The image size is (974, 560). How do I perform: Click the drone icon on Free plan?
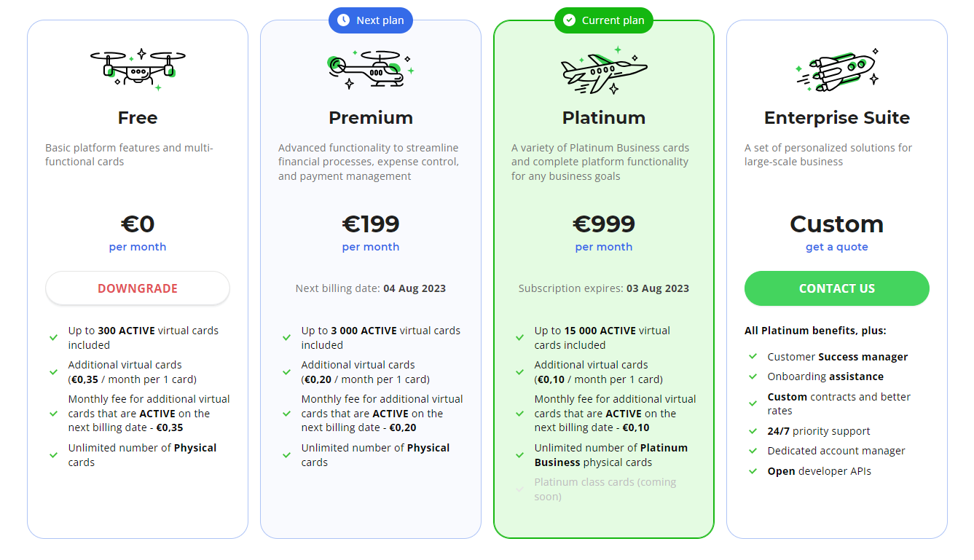tap(138, 69)
